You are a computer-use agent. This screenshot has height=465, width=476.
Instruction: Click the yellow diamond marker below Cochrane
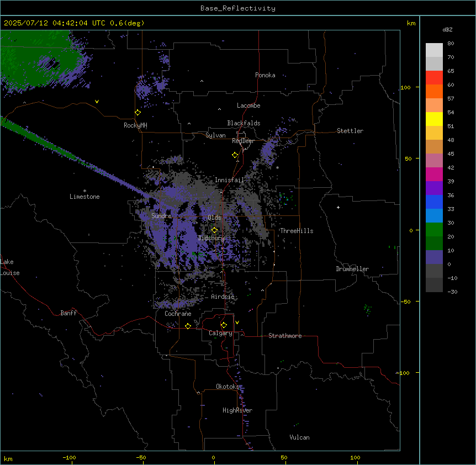[188, 326]
